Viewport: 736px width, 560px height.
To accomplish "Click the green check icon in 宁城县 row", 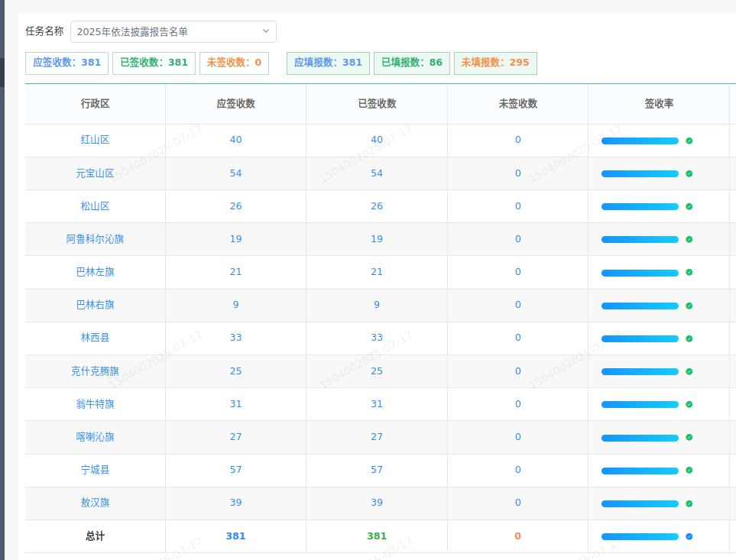I will (689, 471).
